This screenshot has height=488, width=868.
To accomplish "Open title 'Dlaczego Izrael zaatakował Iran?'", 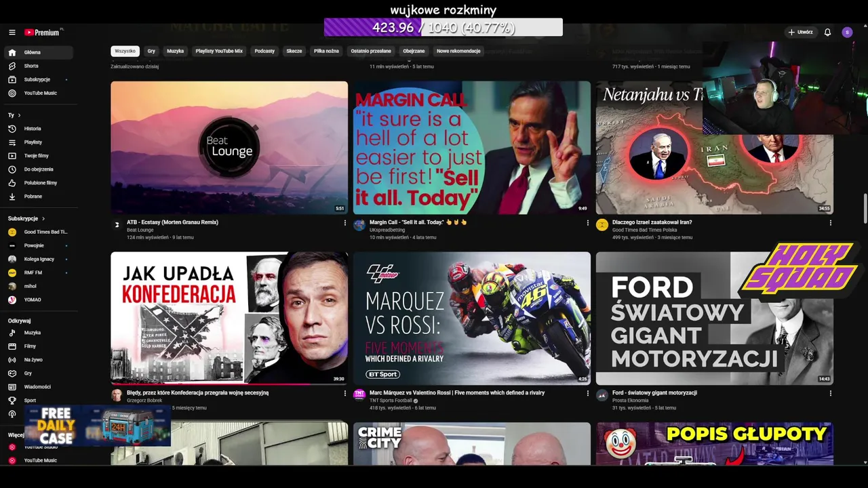I will pyautogui.click(x=652, y=222).
